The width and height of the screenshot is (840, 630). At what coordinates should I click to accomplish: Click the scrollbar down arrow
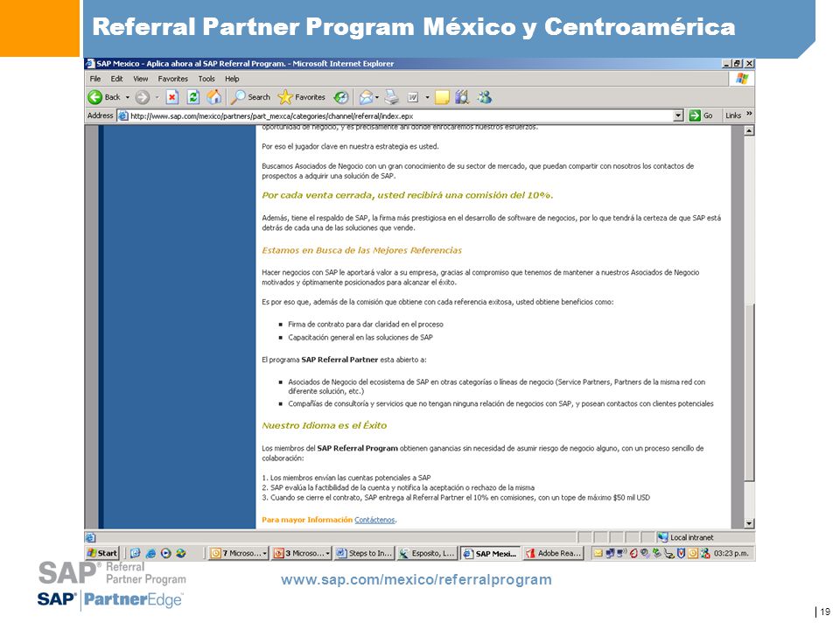(x=750, y=523)
